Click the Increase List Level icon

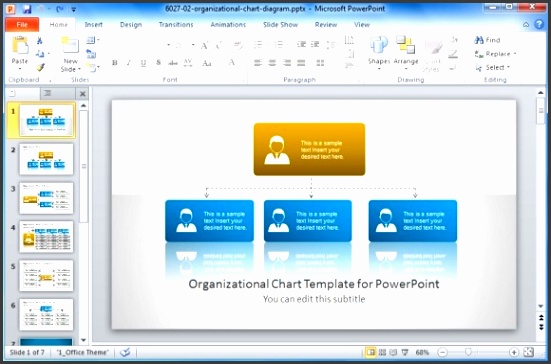tap(315, 44)
